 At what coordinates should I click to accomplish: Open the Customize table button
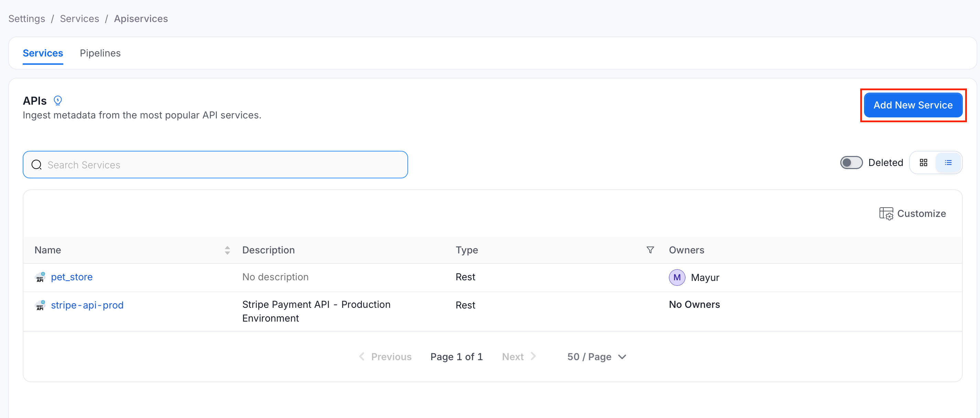click(912, 213)
